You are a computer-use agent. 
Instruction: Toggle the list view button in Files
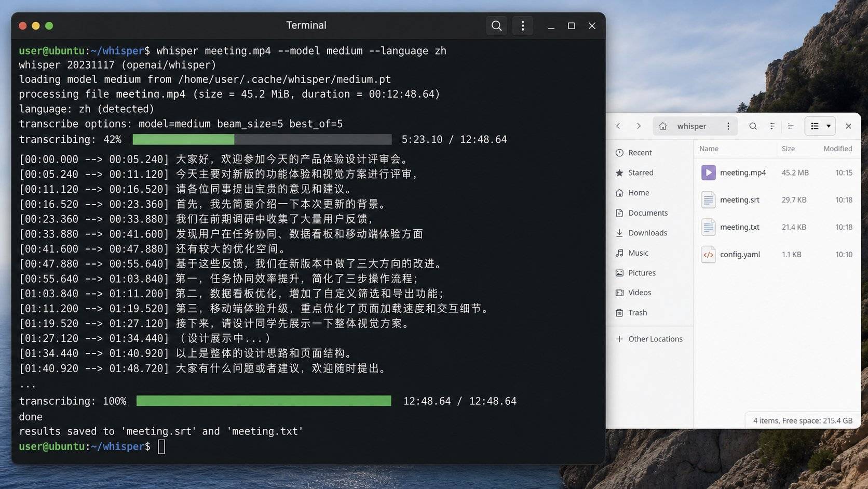(815, 126)
